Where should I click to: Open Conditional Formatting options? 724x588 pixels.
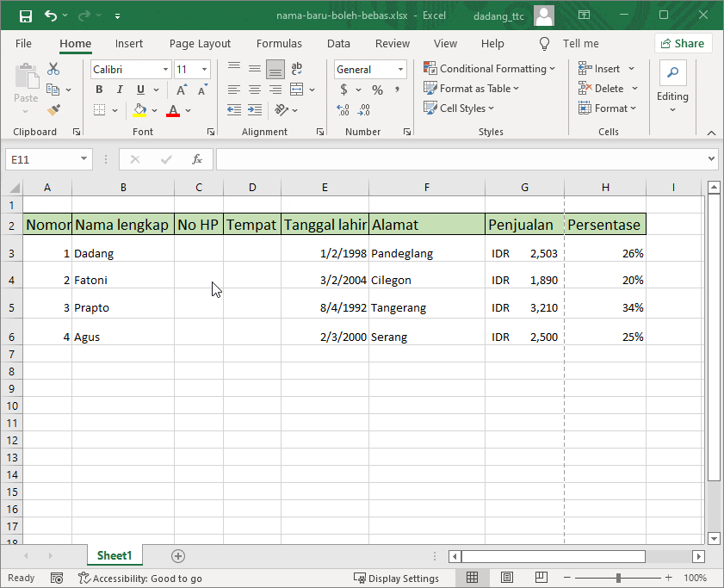490,68
